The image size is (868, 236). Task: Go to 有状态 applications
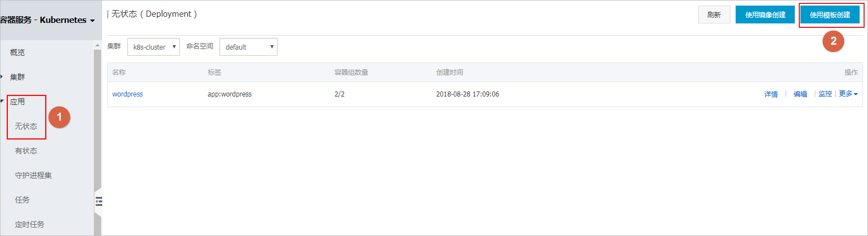coord(26,151)
